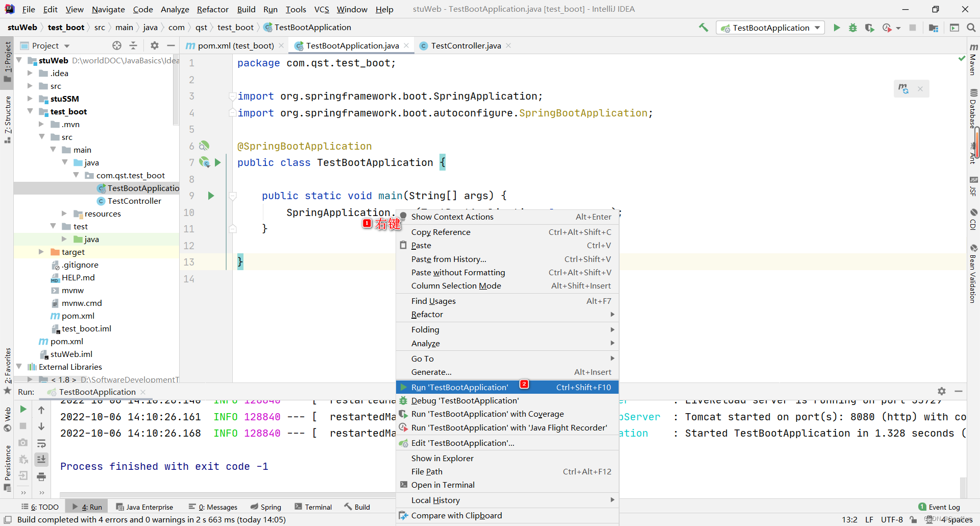Expand the resources folder
980x526 pixels.
pos(64,213)
